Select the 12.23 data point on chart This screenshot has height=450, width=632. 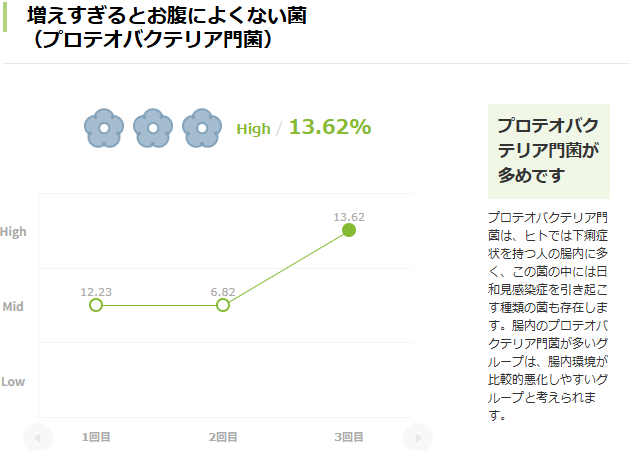[x=96, y=305]
